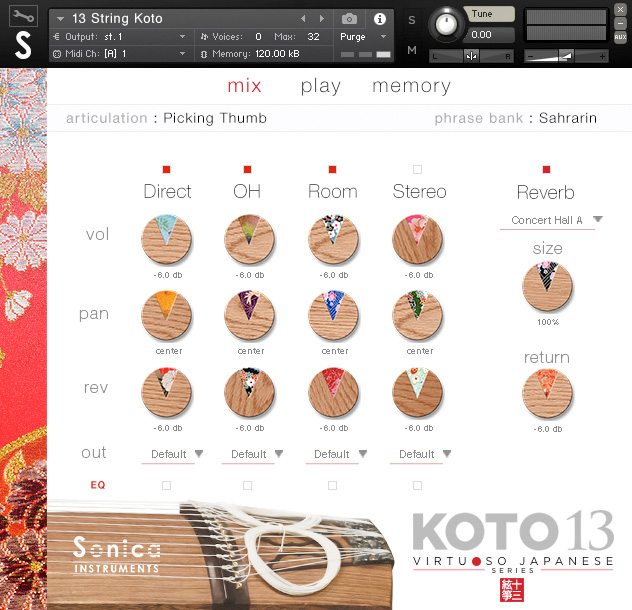Click the Memory 120.00 kB readout
632x610 pixels.
[277, 54]
